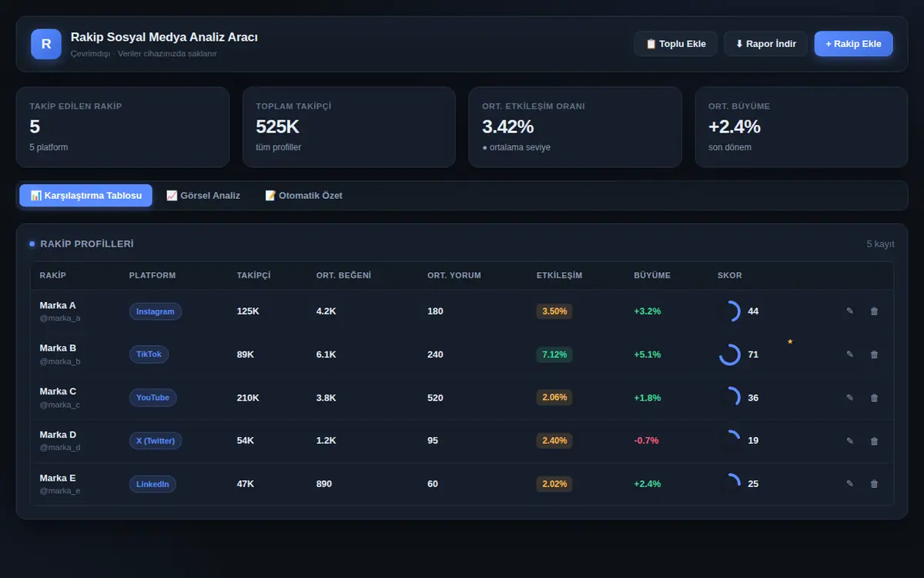924x578 pixels.
Task: Click the '5 kayıt' record count
Action: point(881,244)
